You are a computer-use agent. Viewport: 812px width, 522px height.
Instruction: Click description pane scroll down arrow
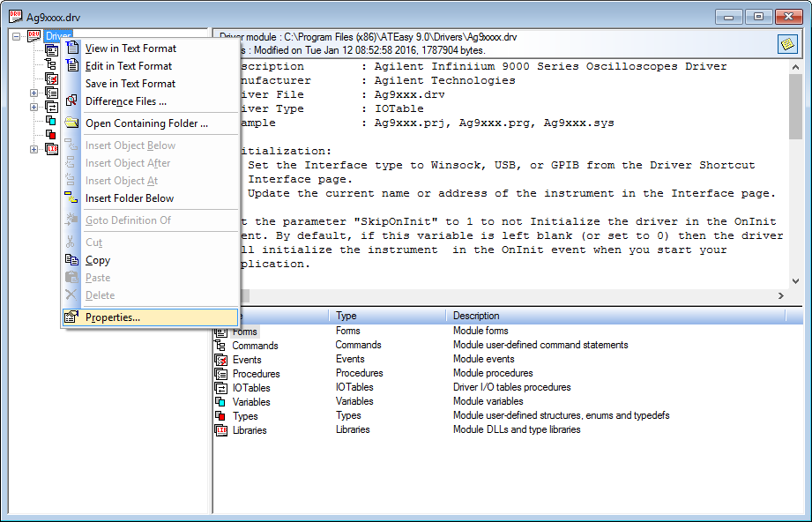795,281
